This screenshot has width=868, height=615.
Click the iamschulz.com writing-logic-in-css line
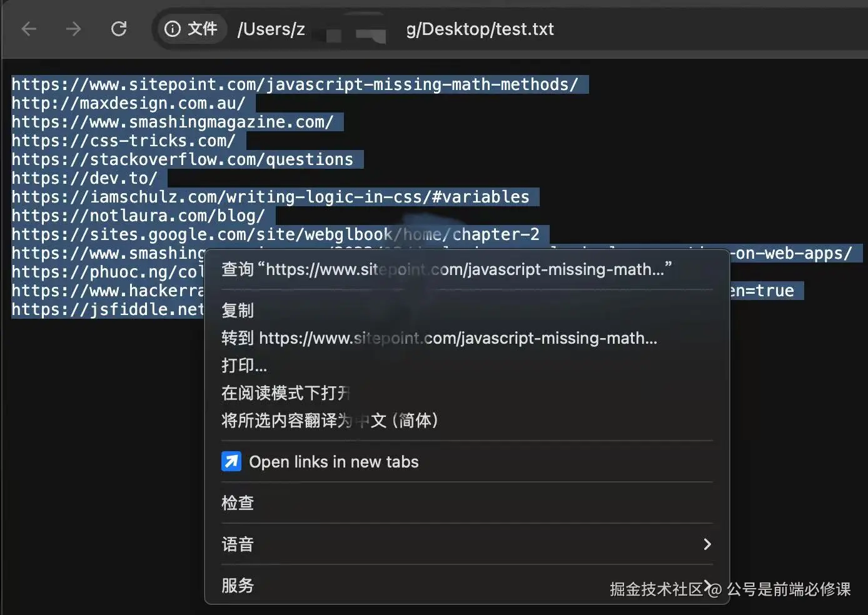click(271, 197)
